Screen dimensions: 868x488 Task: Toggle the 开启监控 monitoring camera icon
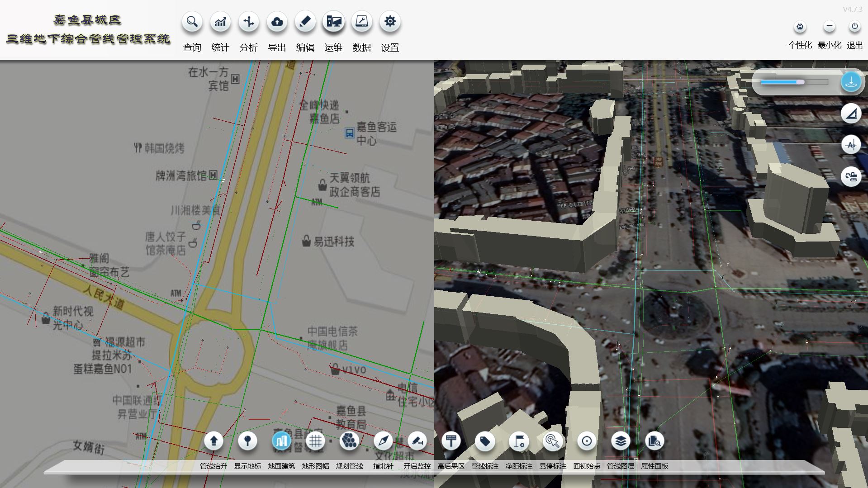417,441
